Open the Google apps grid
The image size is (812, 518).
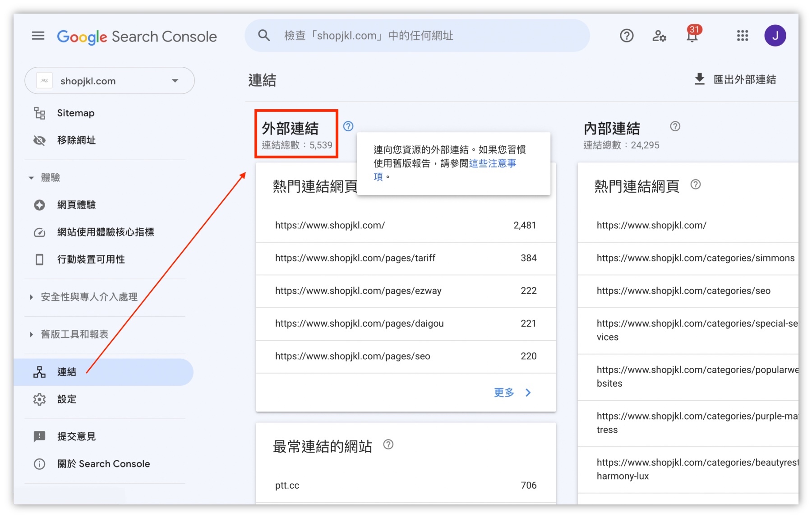742,36
